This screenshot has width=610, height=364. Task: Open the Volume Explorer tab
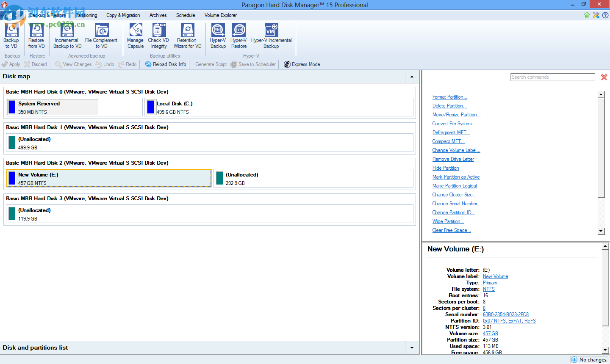(220, 15)
